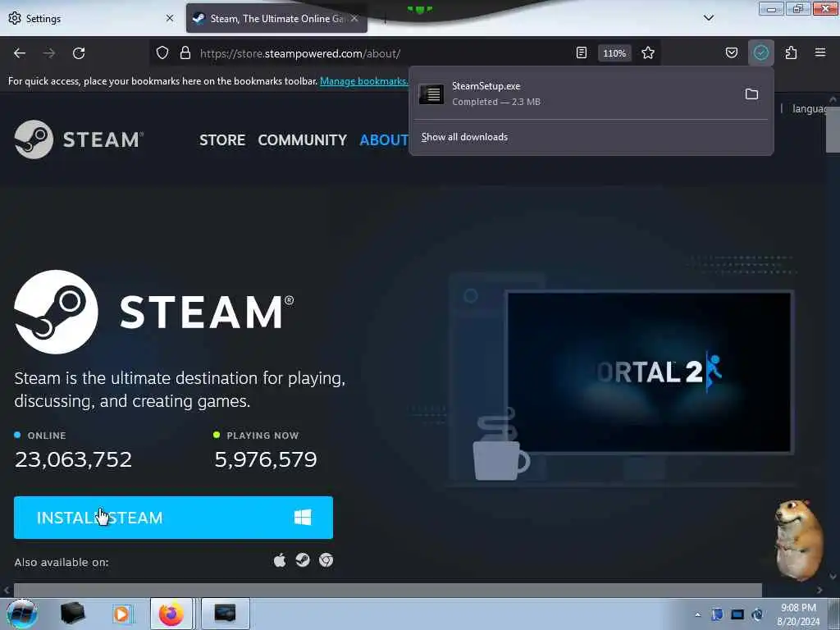The image size is (840, 630).
Task: Choose the Chrome OS download icon
Action: coord(326,560)
